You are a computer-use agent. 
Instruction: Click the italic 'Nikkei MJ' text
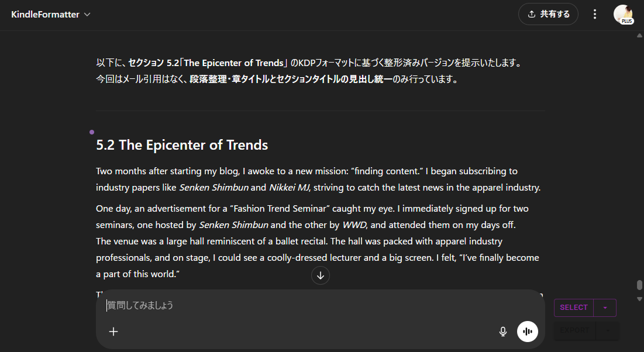tap(289, 188)
